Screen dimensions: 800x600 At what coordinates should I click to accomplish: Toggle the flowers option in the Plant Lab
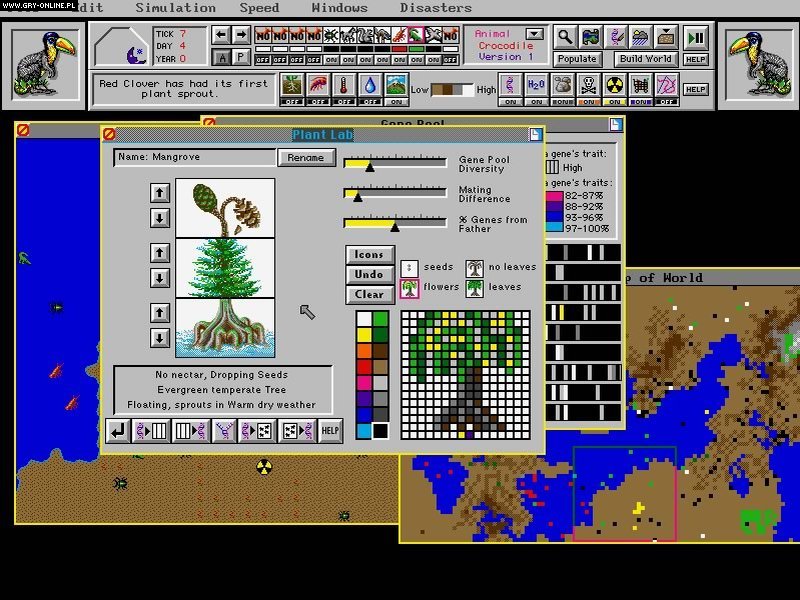pos(409,290)
